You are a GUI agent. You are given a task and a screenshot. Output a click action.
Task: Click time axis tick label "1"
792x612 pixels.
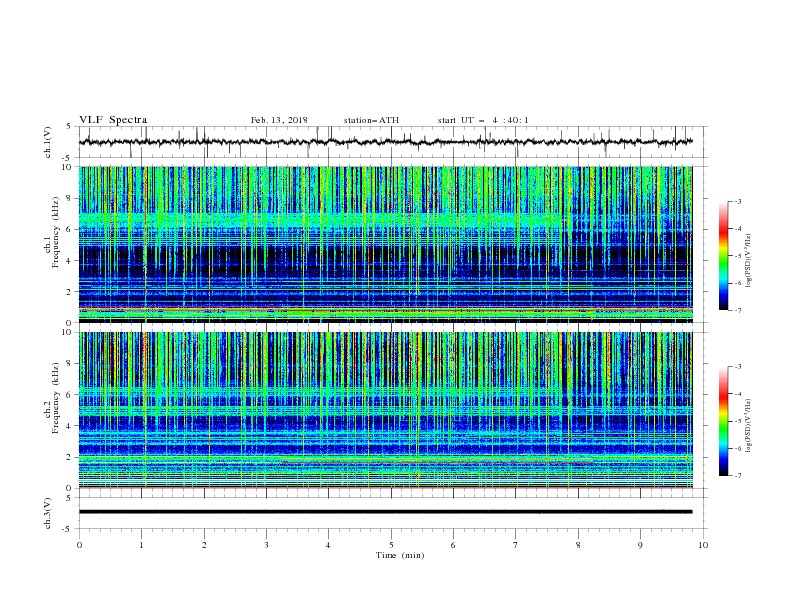point(141,545)
